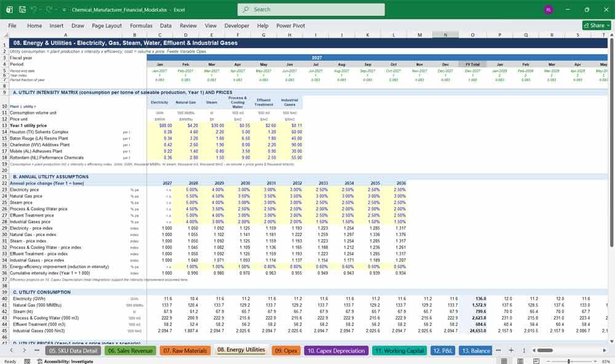Switch to 10. Capex Depreciation sheet
615x364 pixels.
pos(336,350)
